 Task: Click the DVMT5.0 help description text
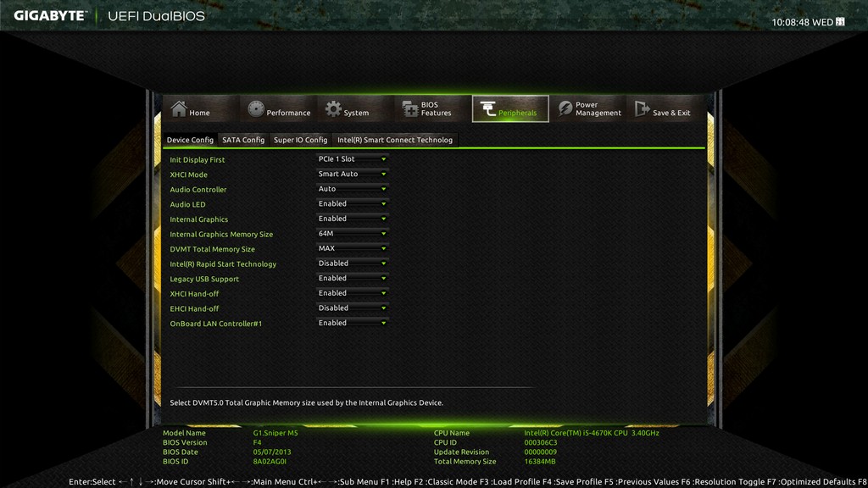(x=307, y=402)
